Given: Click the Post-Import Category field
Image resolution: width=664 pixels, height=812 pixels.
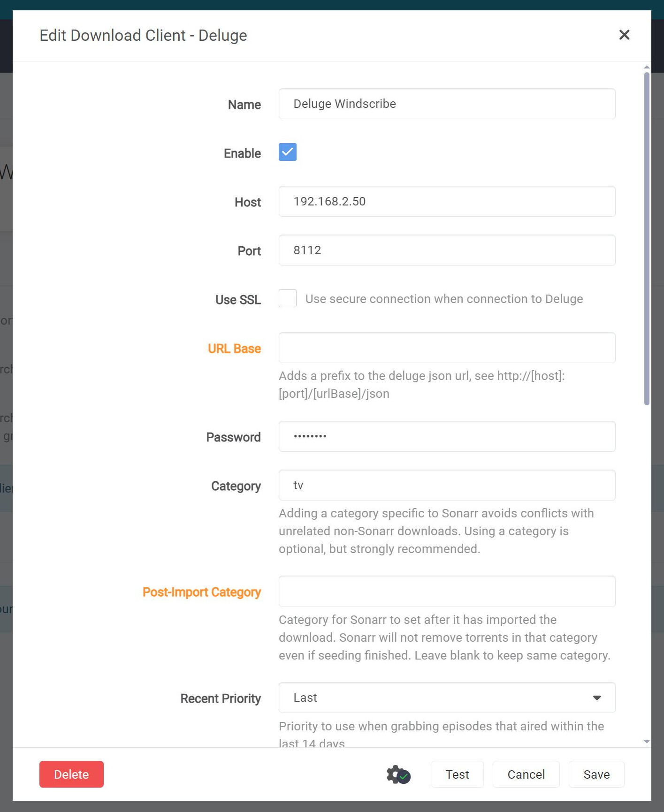Looking at the screenshot, I should click(446, 592).
